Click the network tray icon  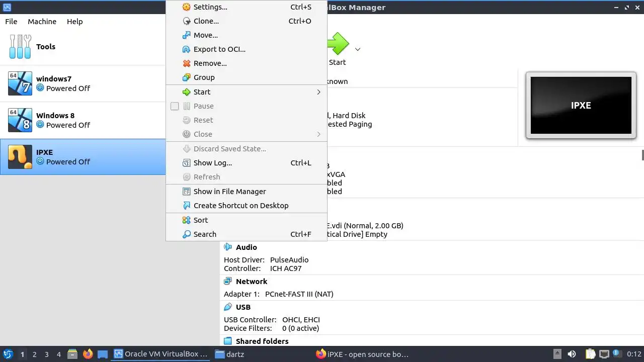604,354
